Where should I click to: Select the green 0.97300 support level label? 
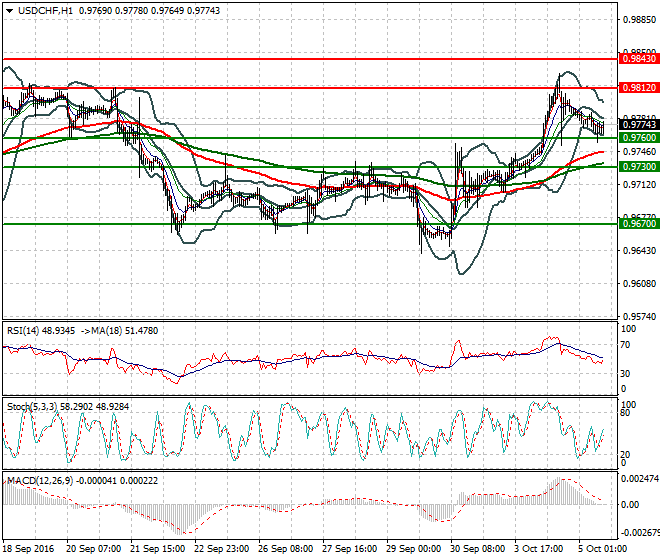[x=639, y=167]
